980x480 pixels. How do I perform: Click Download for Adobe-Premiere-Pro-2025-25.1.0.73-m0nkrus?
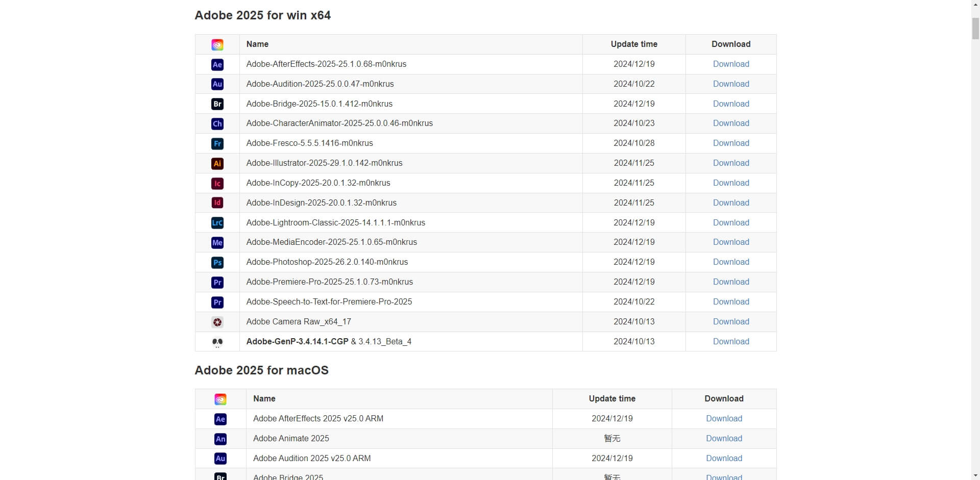pyautogui.click(x=730, y=282)
